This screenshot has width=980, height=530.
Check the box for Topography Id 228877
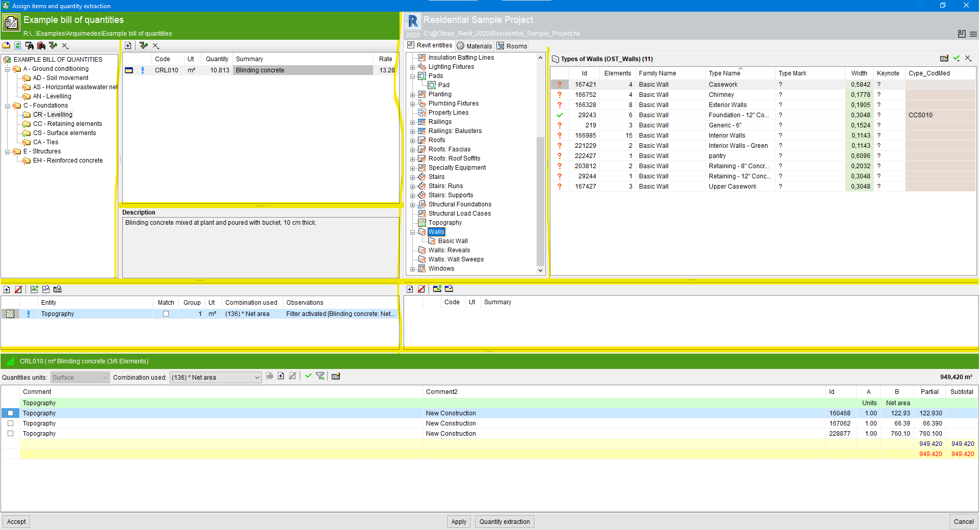[x=10, y=434]
